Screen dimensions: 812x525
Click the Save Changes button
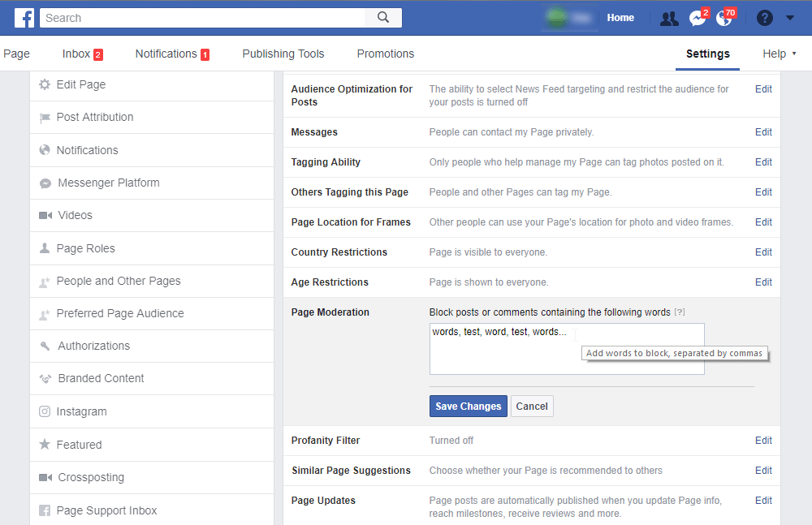pos(468,407)
